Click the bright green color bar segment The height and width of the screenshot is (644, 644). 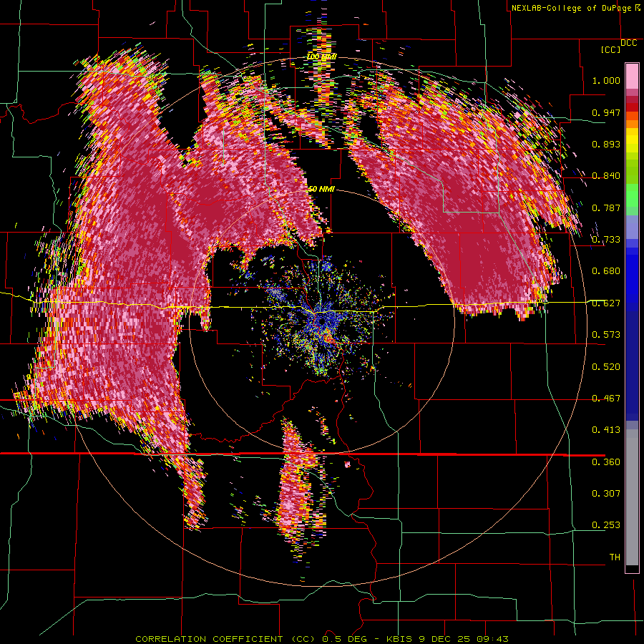[632, 195]
